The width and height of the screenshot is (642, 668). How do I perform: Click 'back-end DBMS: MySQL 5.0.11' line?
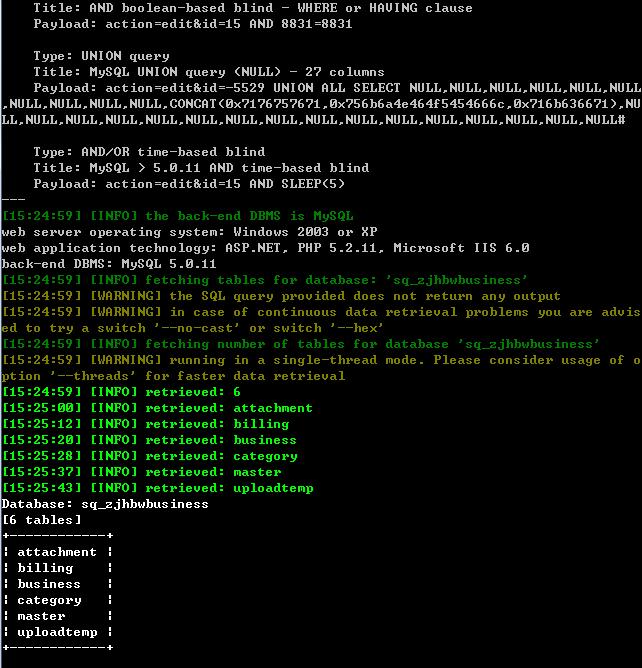[x=109, y=264]
